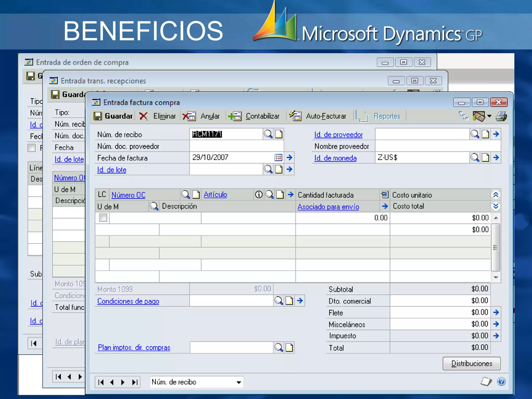This screenshot has width=532, height=399.
Task: Click the Número OC link in grid header
Action: tap(128, 195)
